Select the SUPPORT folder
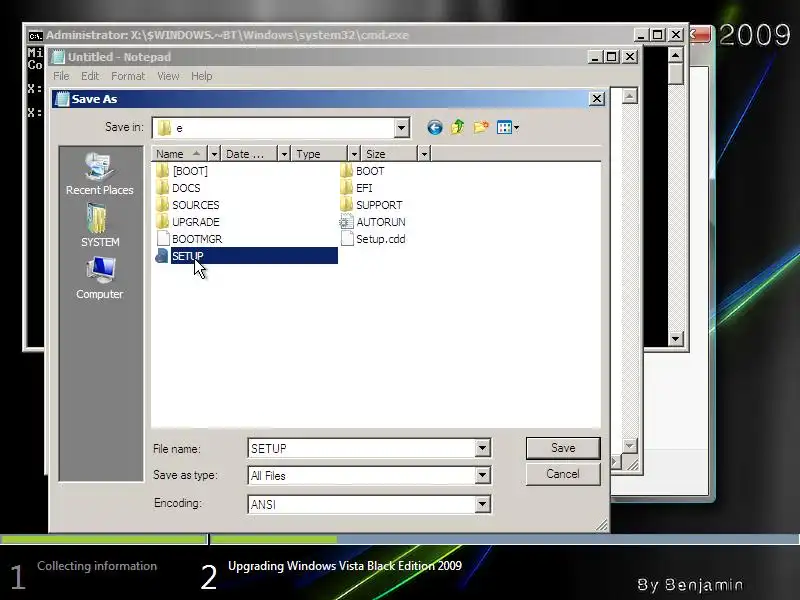The width and height of the screenshot is (800, 600). [x=371, y=205]
